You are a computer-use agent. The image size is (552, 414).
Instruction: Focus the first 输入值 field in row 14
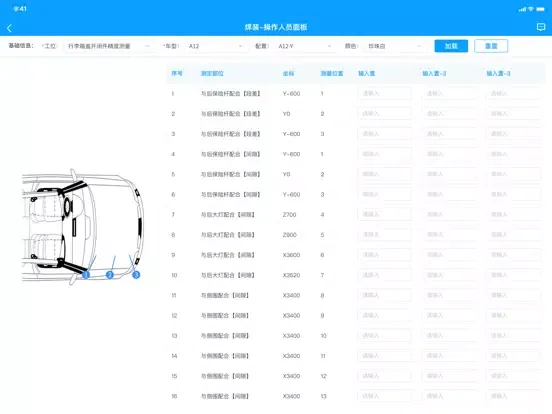pyautogui.click(x=384, y=356)
